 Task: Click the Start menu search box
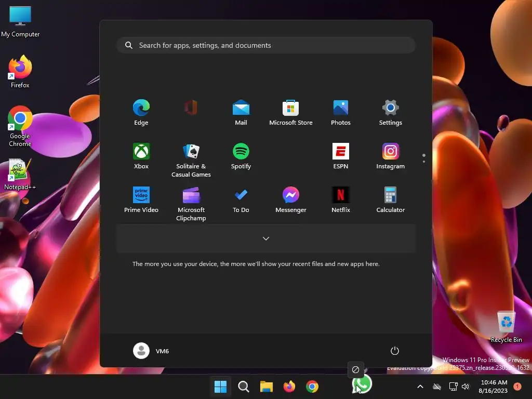[x=266, y=45]
